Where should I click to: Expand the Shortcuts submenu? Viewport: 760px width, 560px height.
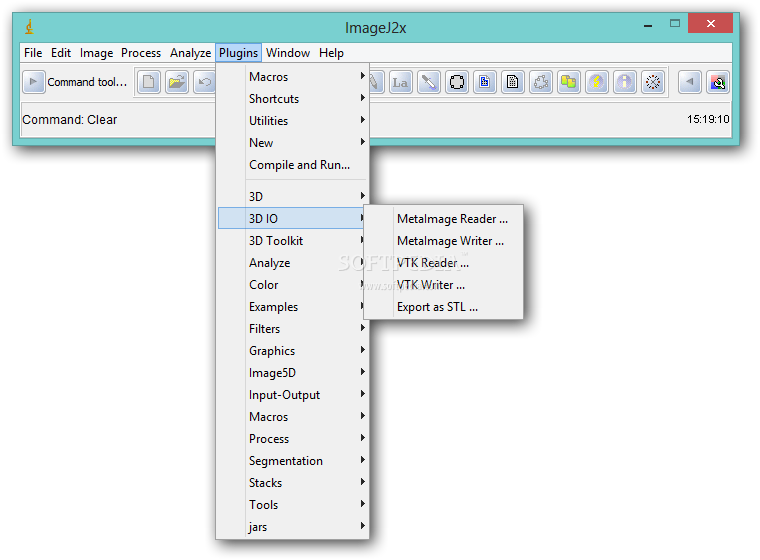coord(292,98)
